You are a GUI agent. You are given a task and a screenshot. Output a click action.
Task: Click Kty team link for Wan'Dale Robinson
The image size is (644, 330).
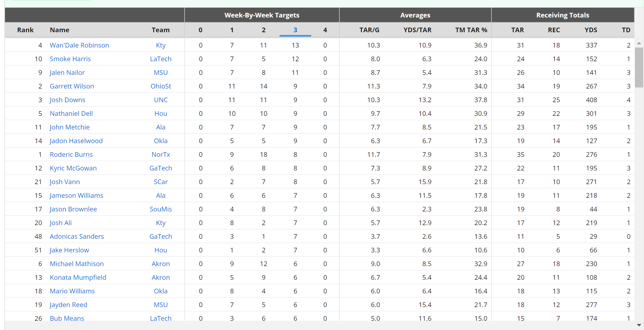[161, 45]
